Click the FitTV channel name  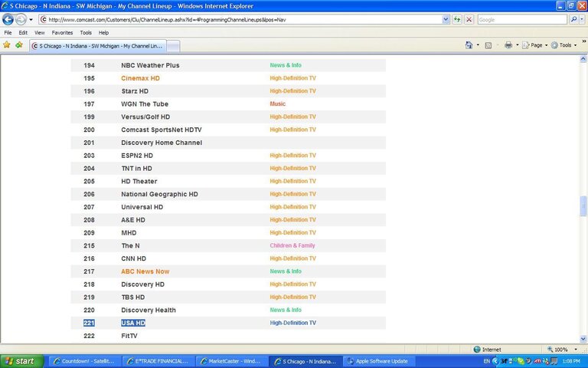tap(129, 336)
